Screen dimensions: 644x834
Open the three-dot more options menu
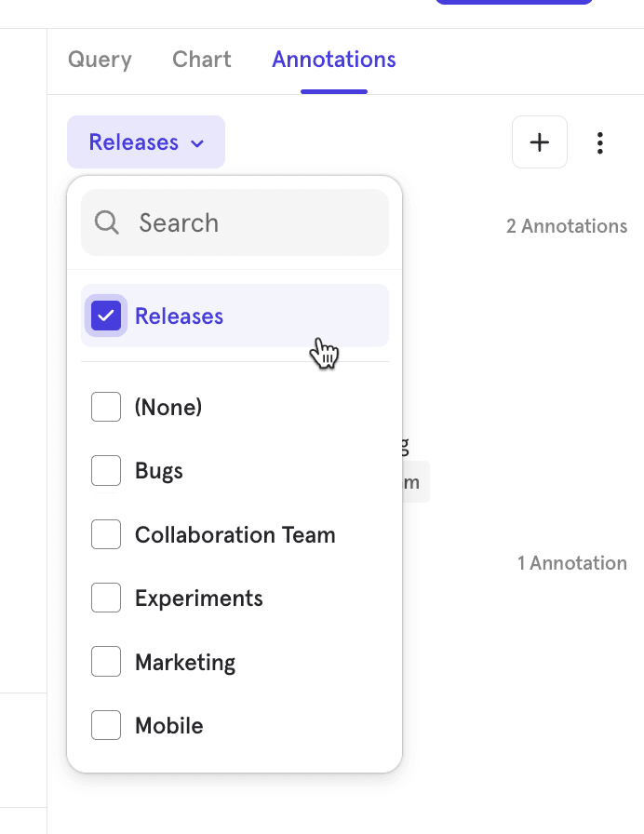coord(600,142)
